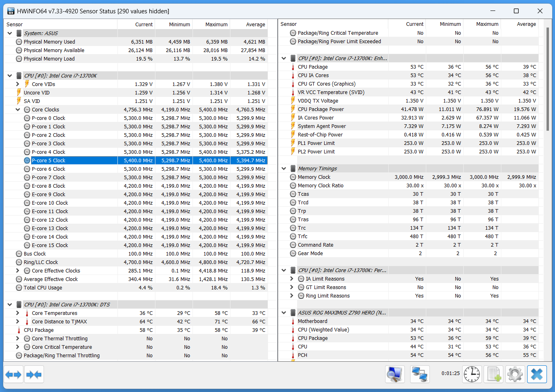This screenshot has width=555, height=392.
Task: Select the Average Effective Clock row
Action: [136, 279]
